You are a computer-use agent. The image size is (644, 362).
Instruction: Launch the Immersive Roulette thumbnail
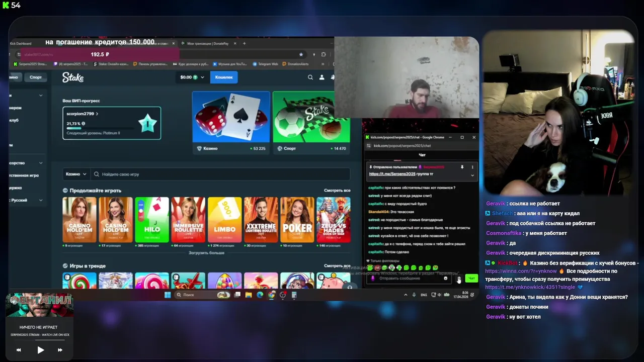click(188, 220)
